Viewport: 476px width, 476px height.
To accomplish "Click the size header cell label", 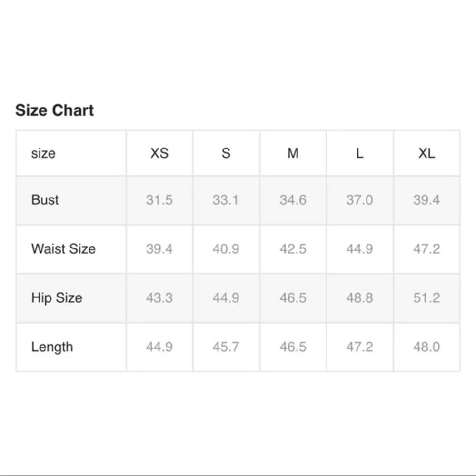I will pyautogui.click(x=43, y=153).
